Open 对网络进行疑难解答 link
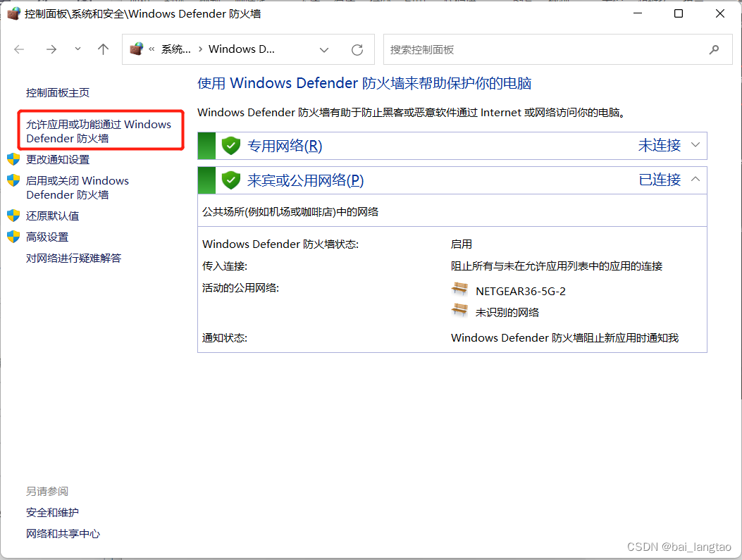The height and width of the screenshot is (560, 742). [74, 258]
